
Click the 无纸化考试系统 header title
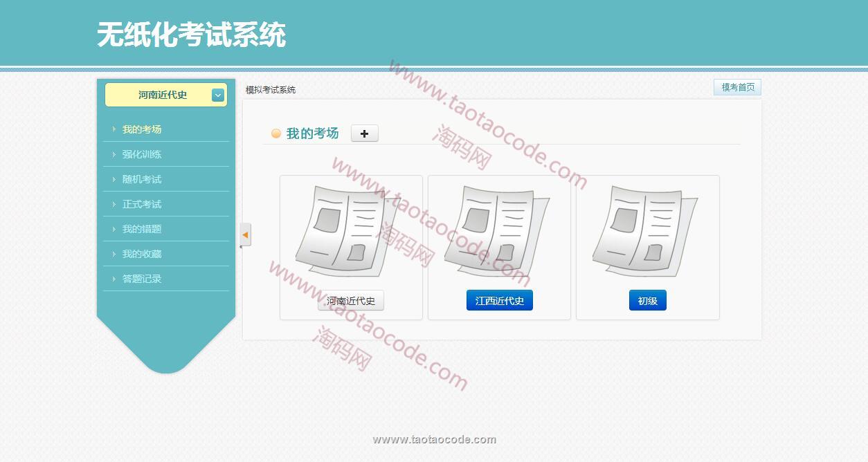click(191, 35)
